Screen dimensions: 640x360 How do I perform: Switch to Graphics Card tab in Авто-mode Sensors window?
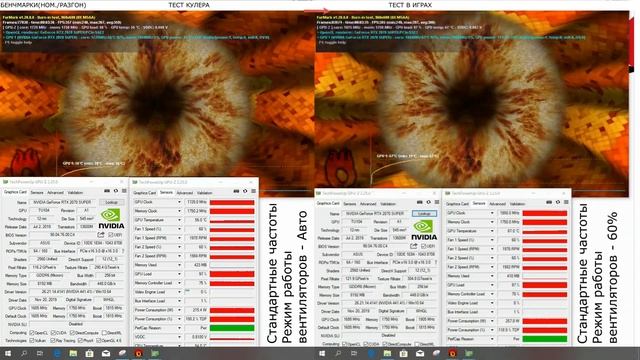145,193
